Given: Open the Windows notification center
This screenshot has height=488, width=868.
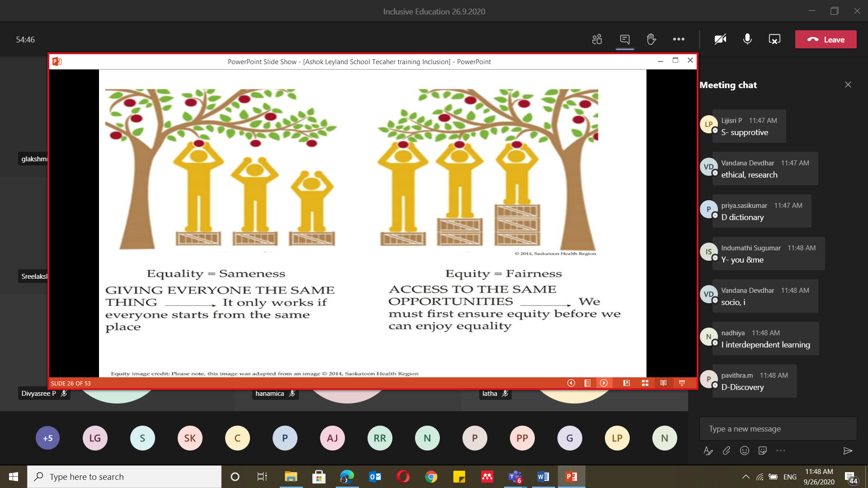Looking at the screenshot, I should pyautogui.click(x=850, y=477).
